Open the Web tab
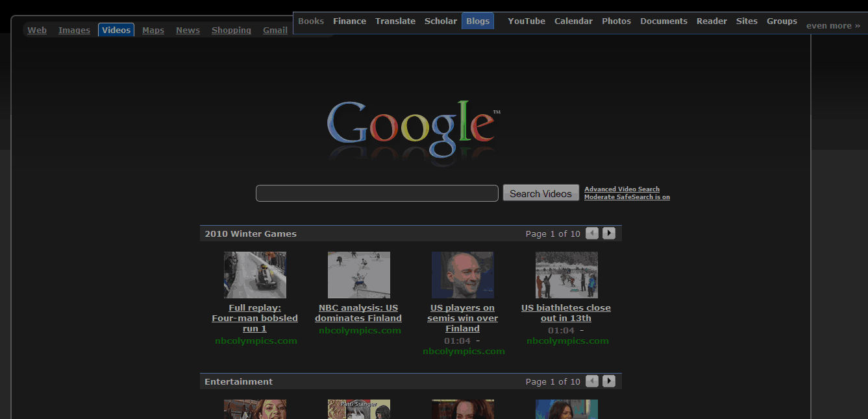Viewport: 868px width, 419px height. (37, 30)
